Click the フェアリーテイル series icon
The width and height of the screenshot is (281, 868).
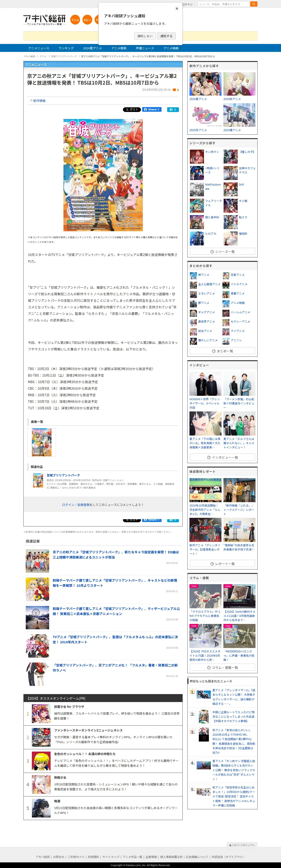(197, 205)
